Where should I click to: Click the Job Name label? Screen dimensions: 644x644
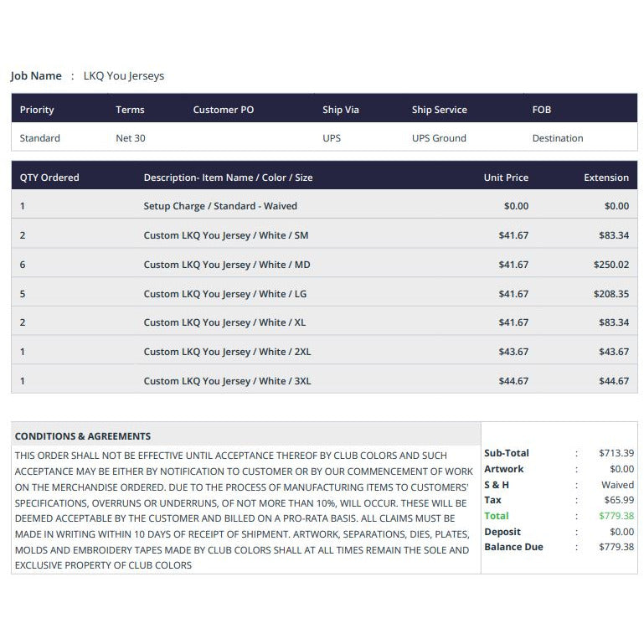point(36,75)
